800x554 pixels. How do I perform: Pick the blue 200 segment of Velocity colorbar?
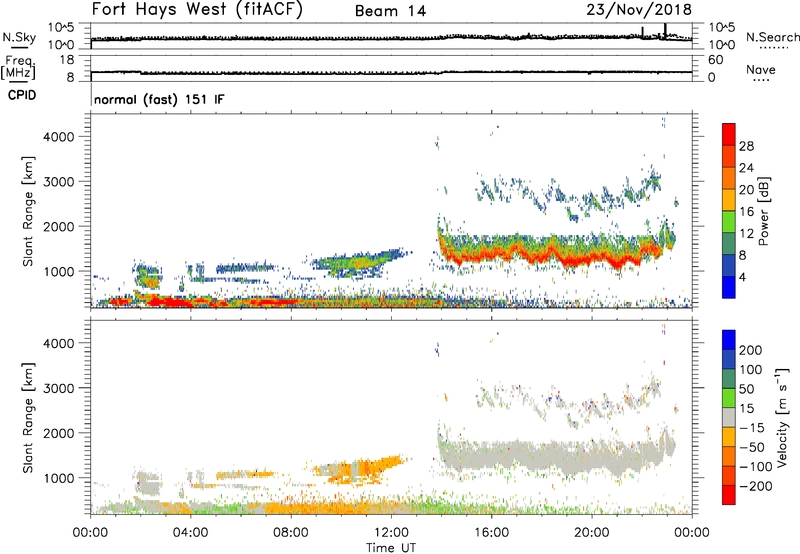click(x=729, y=340)
